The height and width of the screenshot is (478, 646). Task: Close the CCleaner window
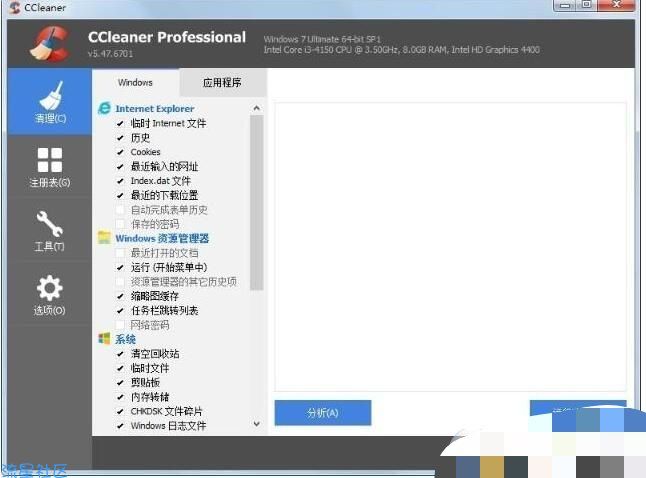pos(616,5)
